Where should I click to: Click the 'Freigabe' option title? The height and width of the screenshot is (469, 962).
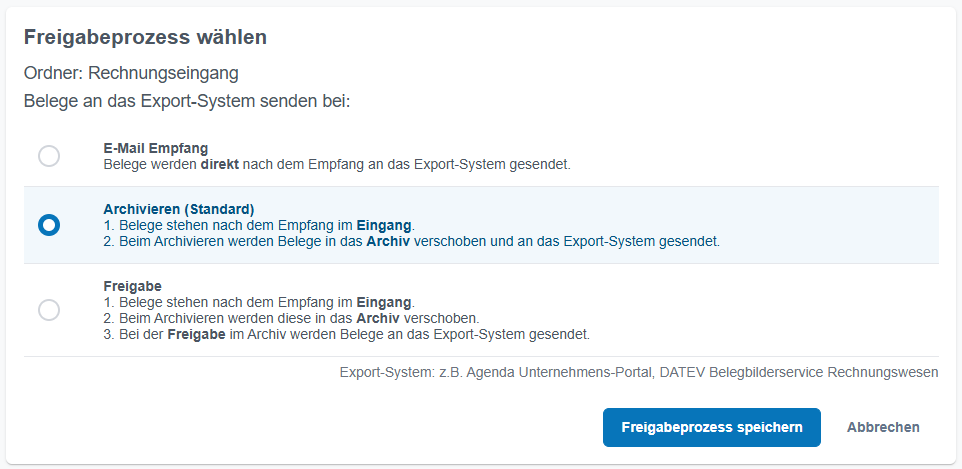click(132, 285)
